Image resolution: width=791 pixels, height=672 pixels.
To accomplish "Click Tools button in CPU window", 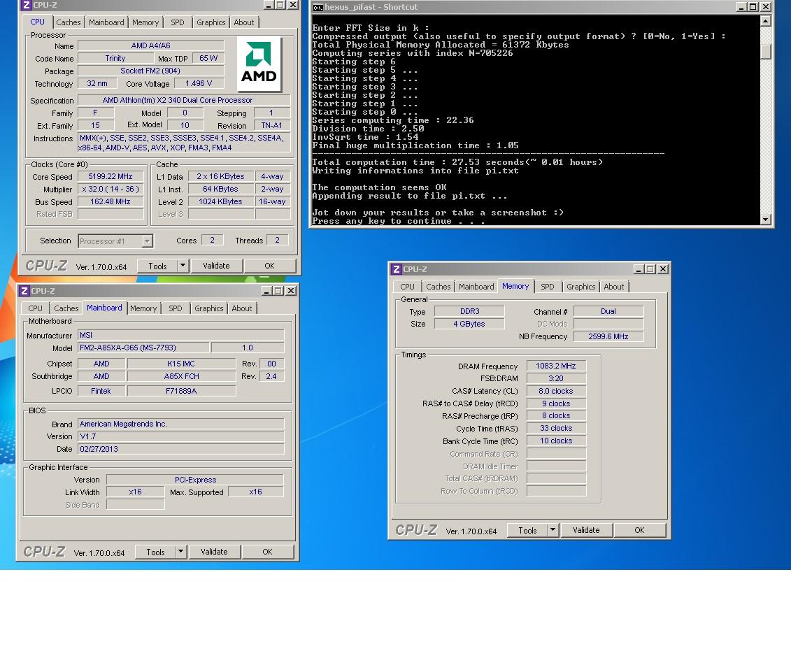I will tap(157, 266).
